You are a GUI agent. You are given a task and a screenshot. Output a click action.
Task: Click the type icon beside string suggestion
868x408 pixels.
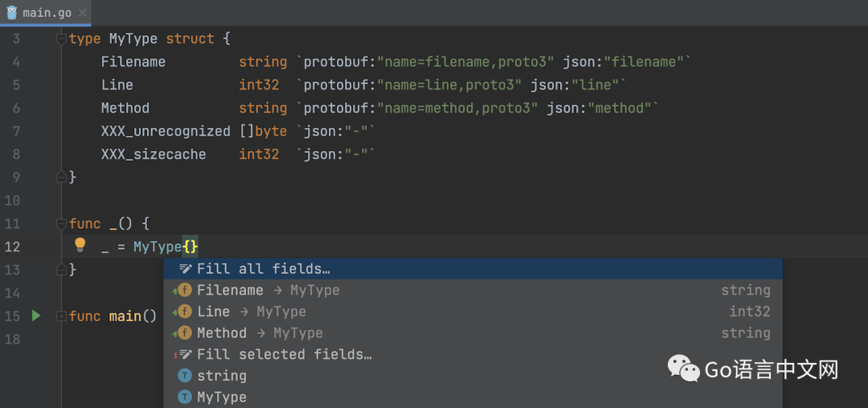point(185,376)
